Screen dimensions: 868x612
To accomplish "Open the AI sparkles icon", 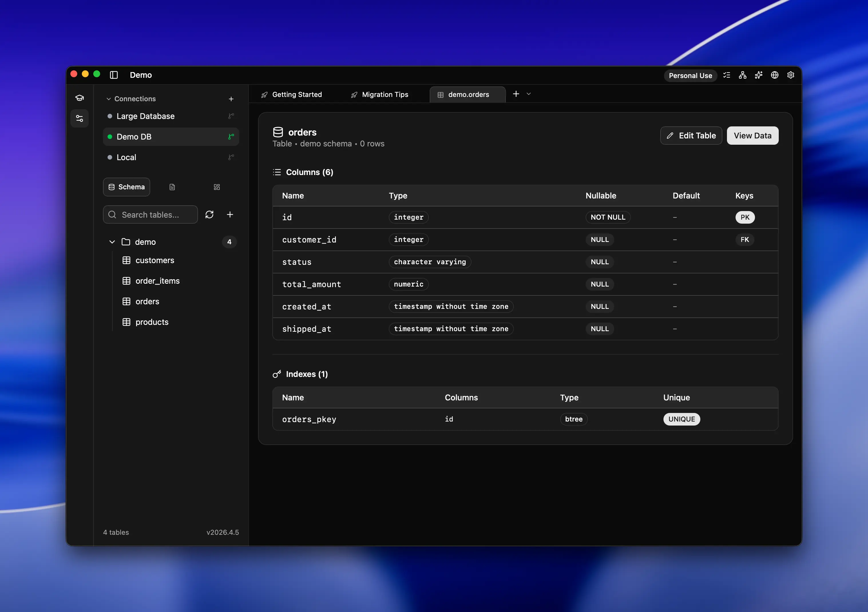I will 758,75.
